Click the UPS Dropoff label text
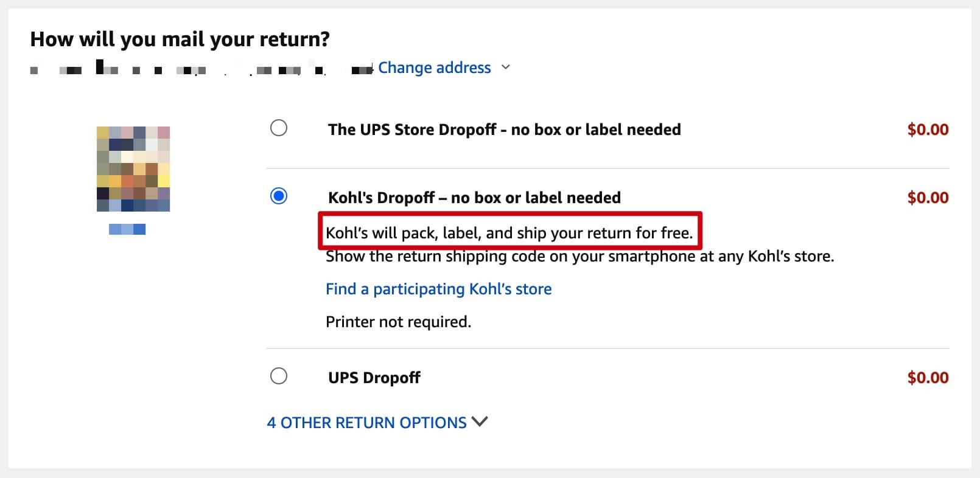 tap(373, 377)
